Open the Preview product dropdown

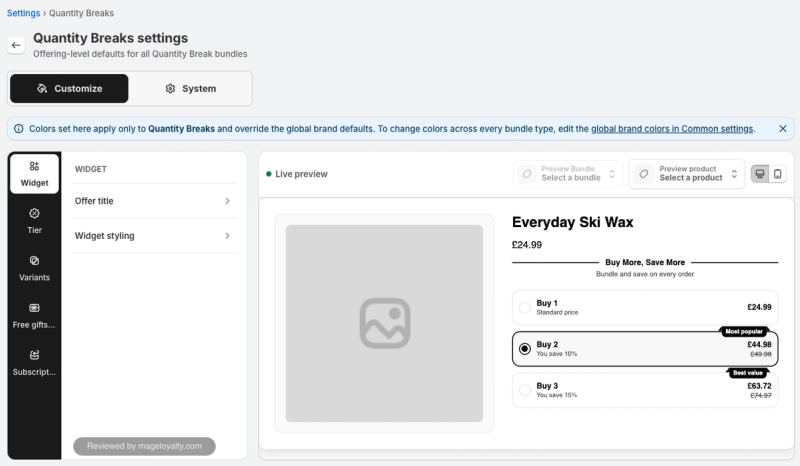687,174
